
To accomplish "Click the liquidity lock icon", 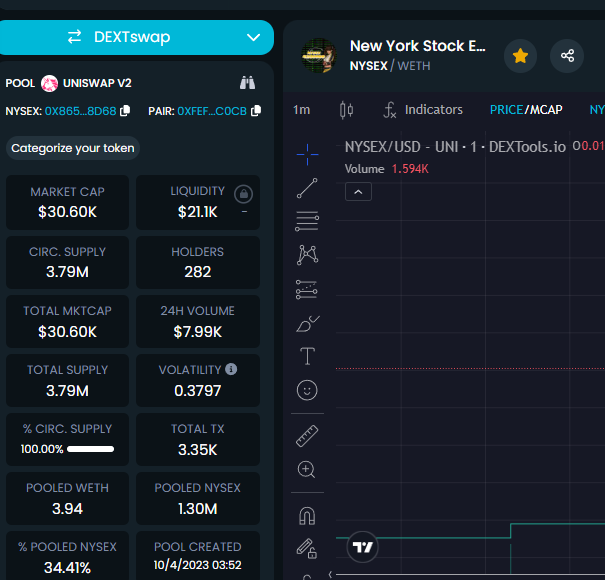I will pos(243,194).
